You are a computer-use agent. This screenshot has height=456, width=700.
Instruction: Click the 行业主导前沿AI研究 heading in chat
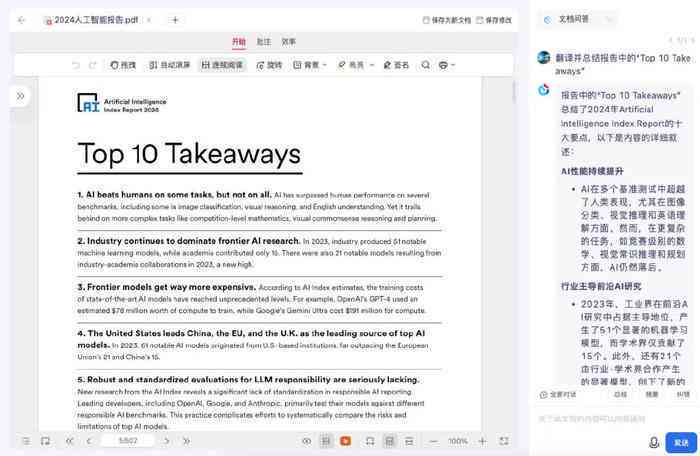tap(601, 286)
